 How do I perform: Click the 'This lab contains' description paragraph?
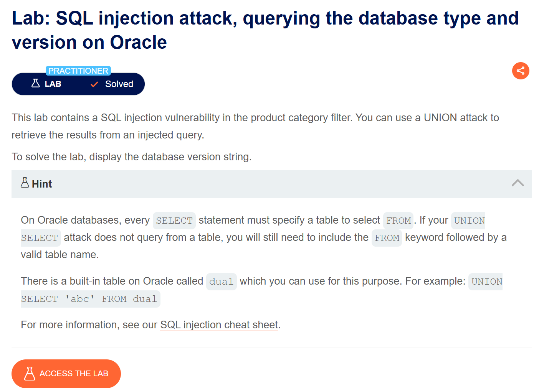pos(255,126)
